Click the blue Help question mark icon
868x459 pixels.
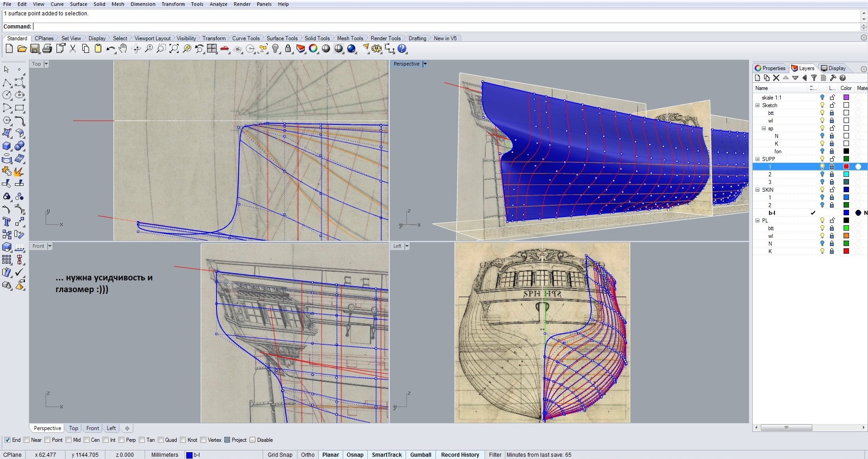[x=402, y=49]
